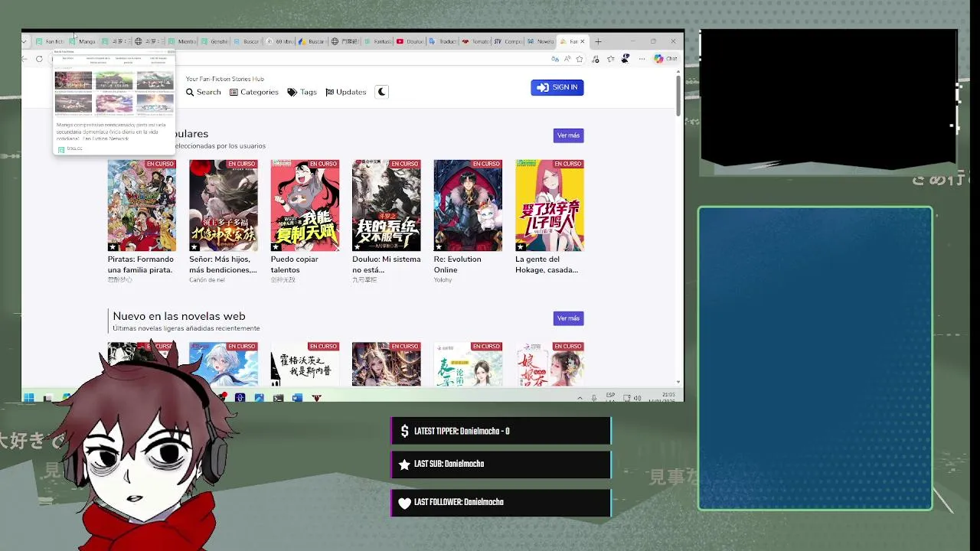This screenshot has width=980, height=551.
Task: Switch to the Mientra browser tab
Action: tap(181, 41)
